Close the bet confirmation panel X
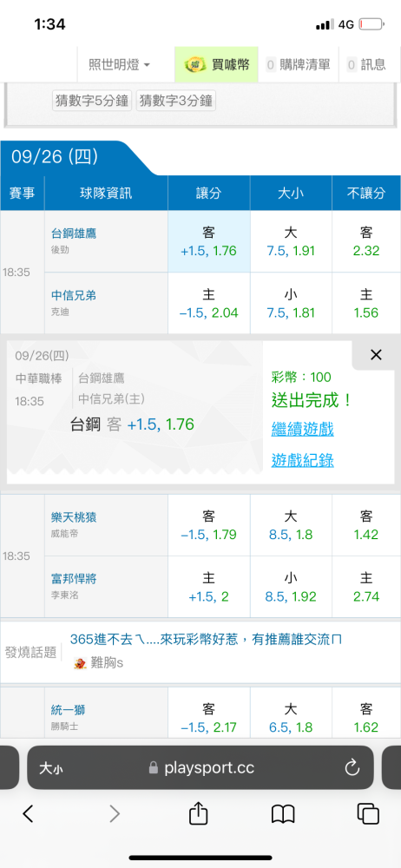 point(376,355)
